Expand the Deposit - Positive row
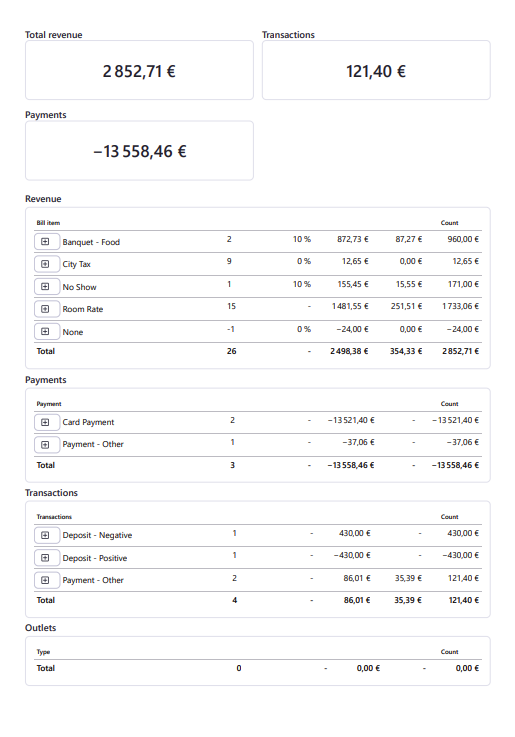Image resolution: width=515 pixels, height=737 pixels. pos(47,558)
